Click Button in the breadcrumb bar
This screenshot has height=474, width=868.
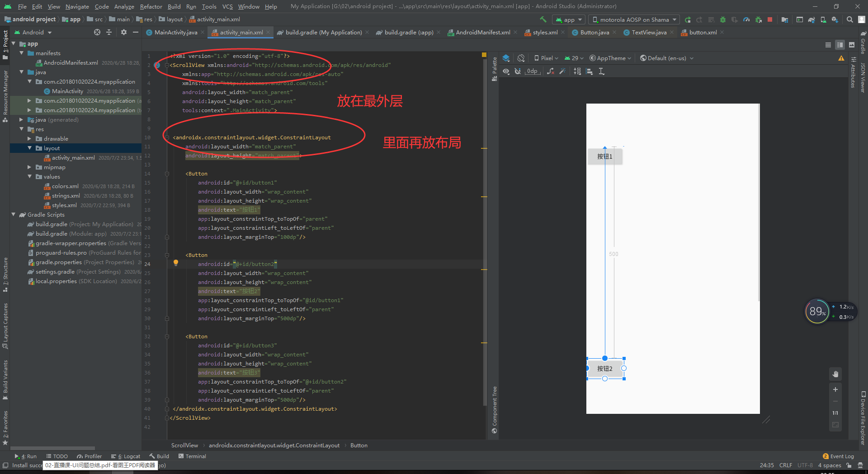click(x=359, y=445)
